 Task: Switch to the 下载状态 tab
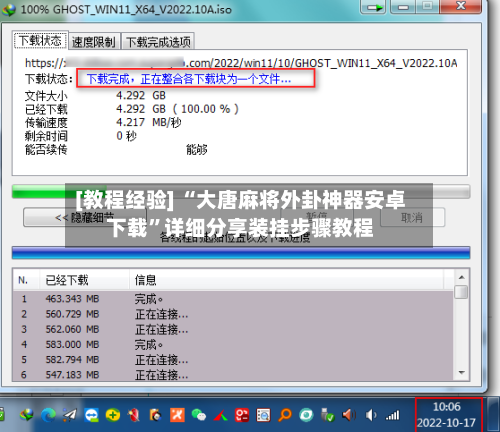tap(40, 41)
